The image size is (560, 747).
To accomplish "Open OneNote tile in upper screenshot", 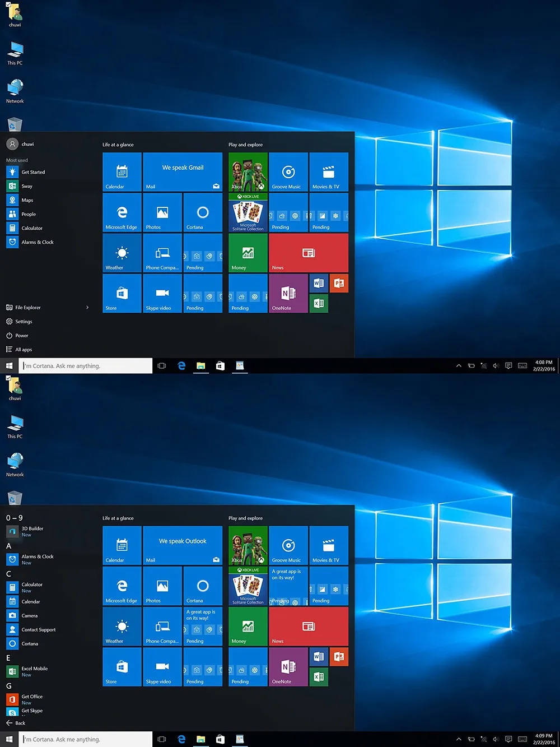I will pos(288,293).
